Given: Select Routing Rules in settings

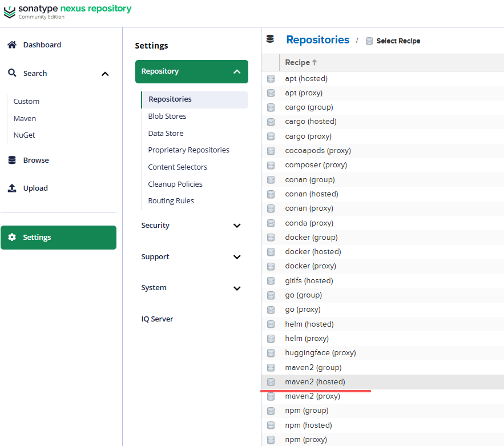Looking at the screenshot, I should [171, 201].
